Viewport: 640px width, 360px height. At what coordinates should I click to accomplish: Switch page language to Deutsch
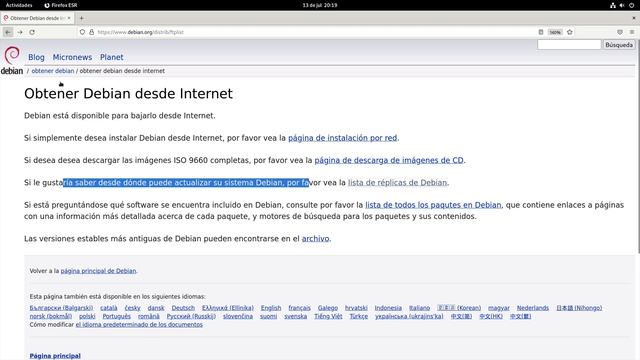[x=183, y=308]
